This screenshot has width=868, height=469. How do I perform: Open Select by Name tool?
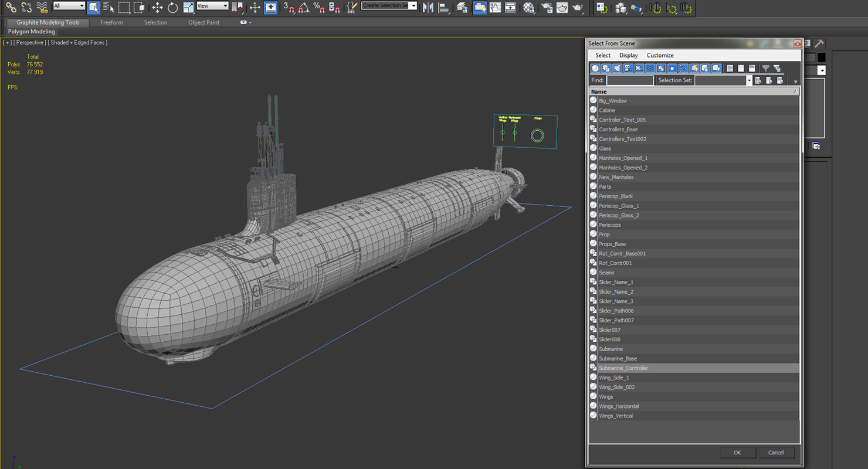click(x=108, y=8)
